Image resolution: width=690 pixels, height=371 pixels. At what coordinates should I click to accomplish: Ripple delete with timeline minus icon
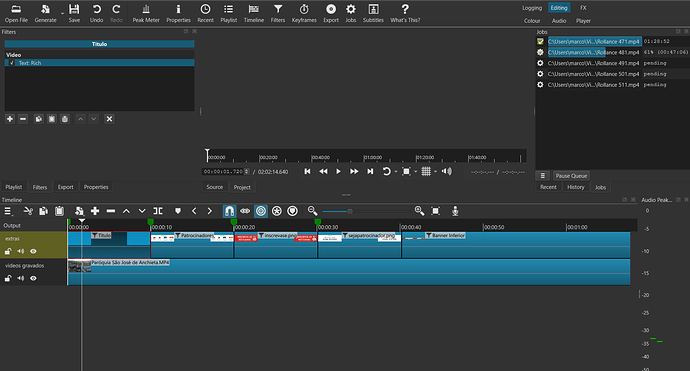click(111, 211)
